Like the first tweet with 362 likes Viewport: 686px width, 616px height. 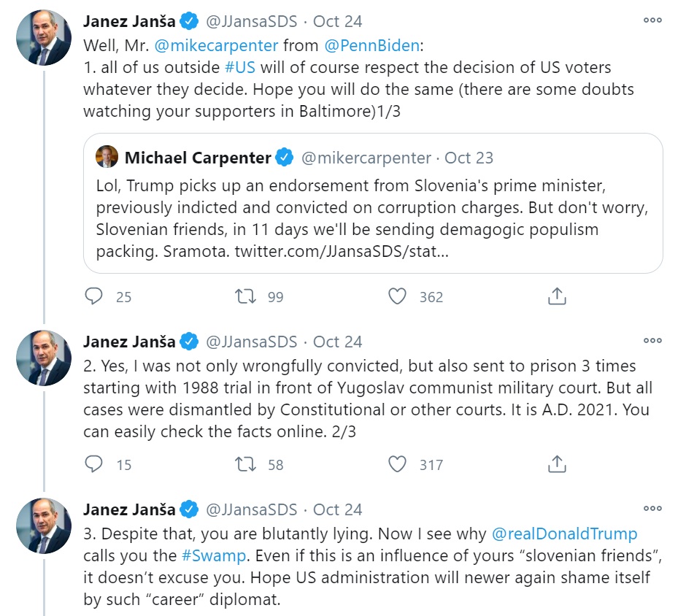[397, 296]
